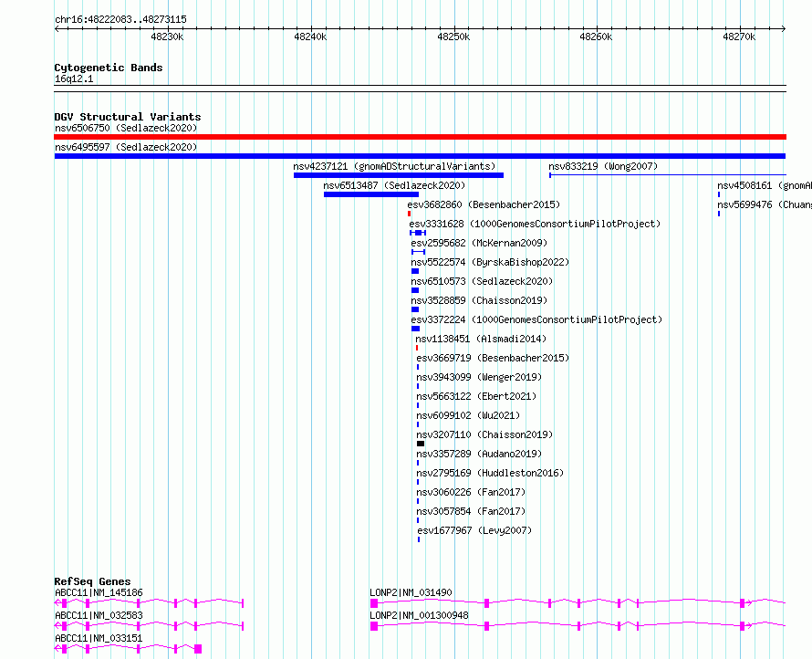Select ABCC11|NM_145186 gene label
This screenshot has width=812, height=659.
tap(99, 592)
